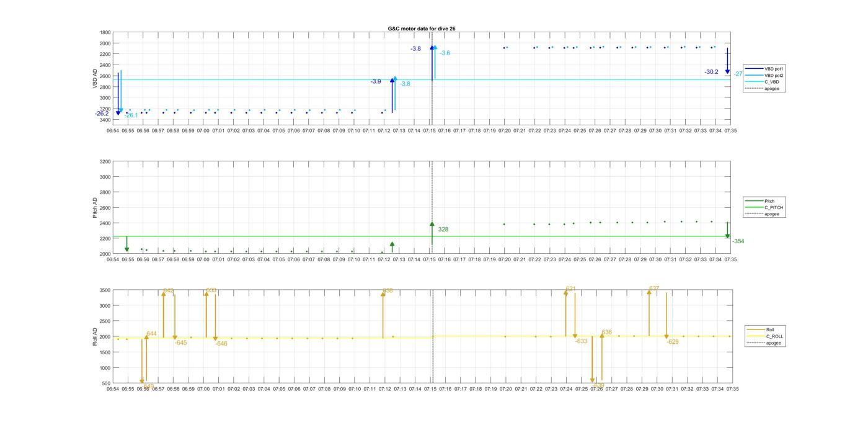Click the "-354" pitch move label
The height and width of the screenshot is (430, 868).
pyautogui.click(x=738, y=241)
